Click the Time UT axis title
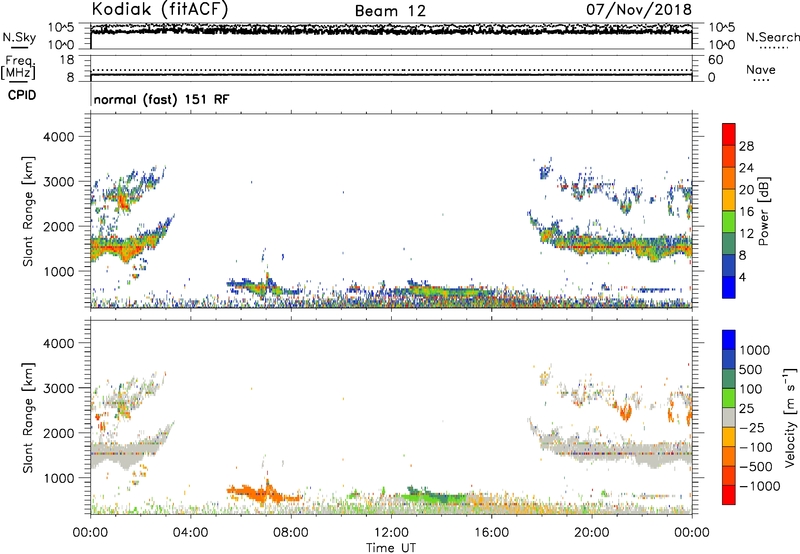This screenshot has width=800, height=554. [391, 548]
